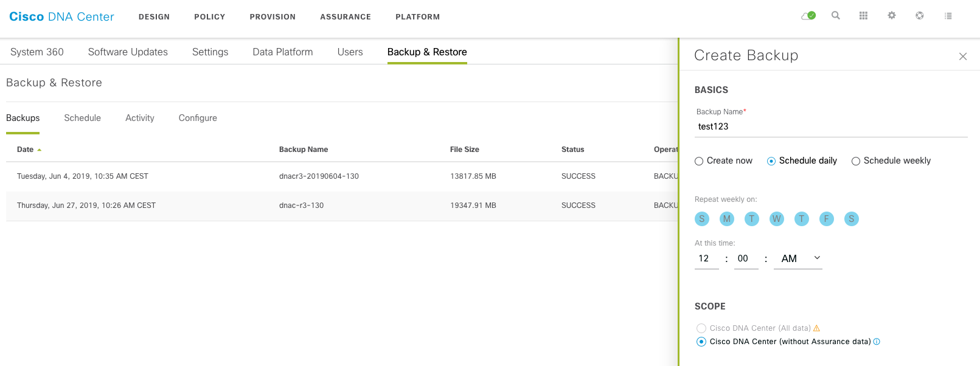This screenshot has height=366, width=980.
Task: Open the PROVISION menu
Action: click(273, 17)
